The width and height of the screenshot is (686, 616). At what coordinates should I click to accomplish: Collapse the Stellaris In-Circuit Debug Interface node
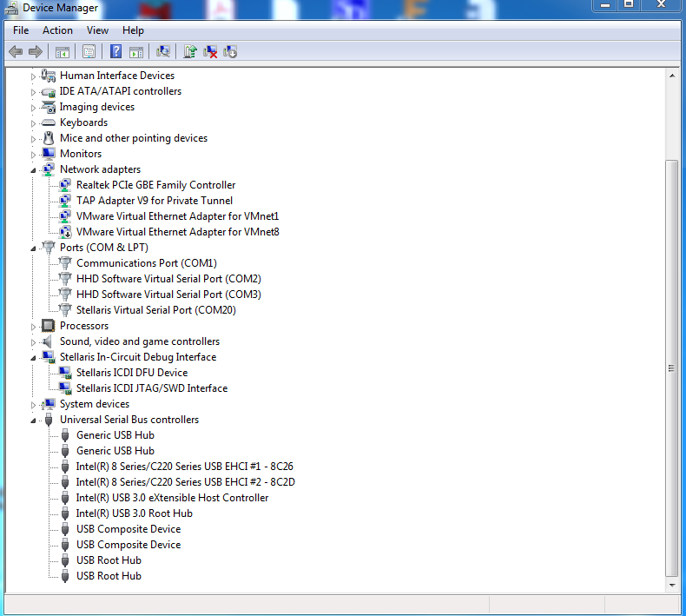point(33,358)
